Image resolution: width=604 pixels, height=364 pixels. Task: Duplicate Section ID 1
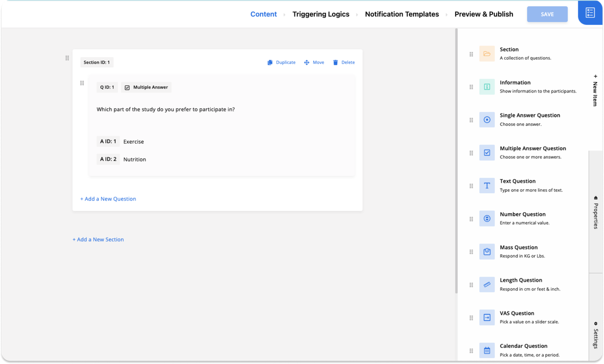click(281, 62)
